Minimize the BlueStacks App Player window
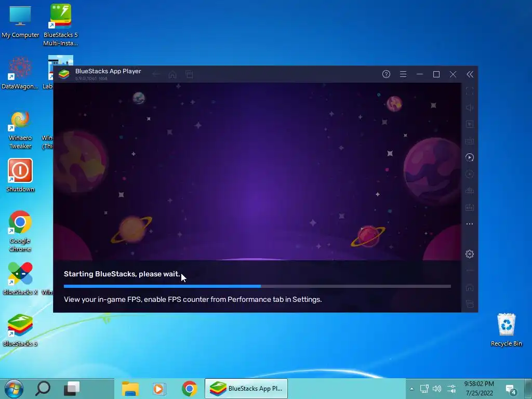532x399 pixels. click(420, 74)
